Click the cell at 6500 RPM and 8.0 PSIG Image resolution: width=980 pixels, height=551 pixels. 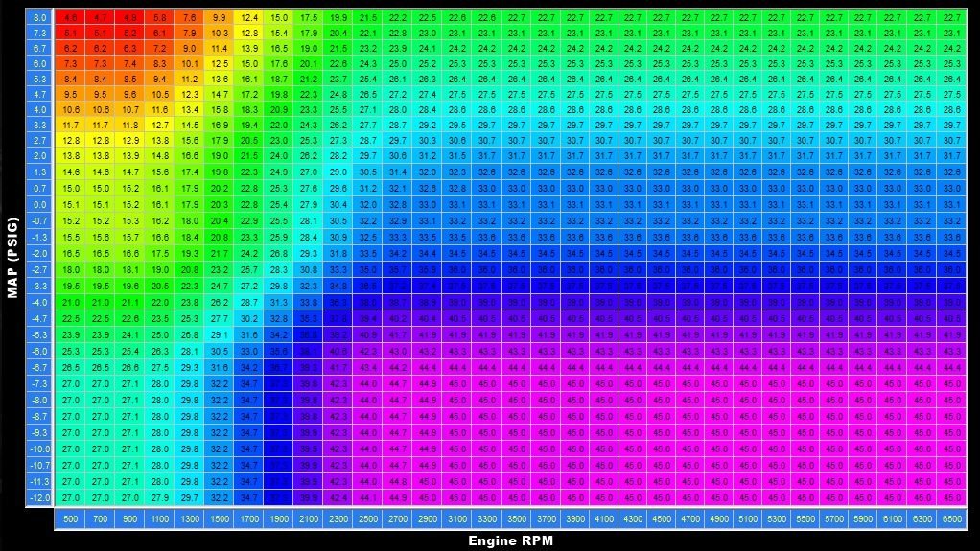(951, 18)
